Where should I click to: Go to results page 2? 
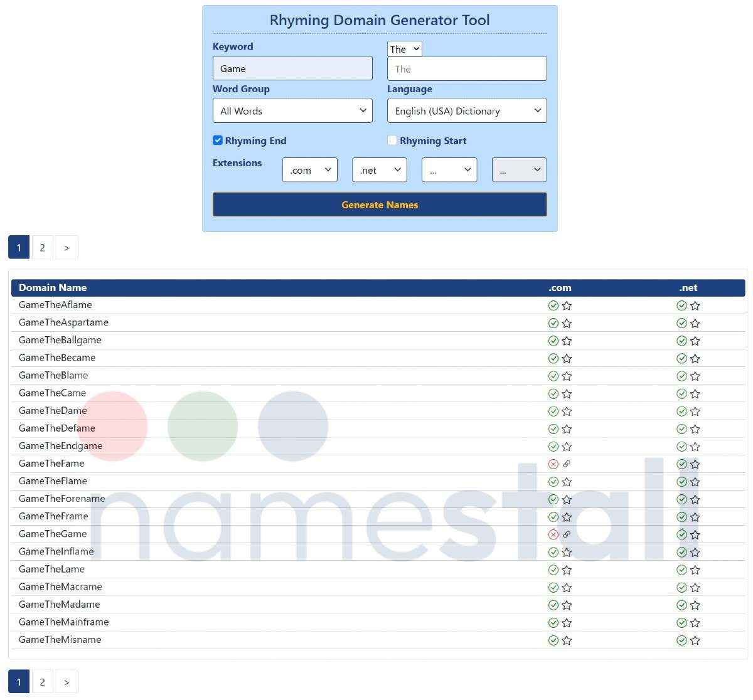pos(42,247)
